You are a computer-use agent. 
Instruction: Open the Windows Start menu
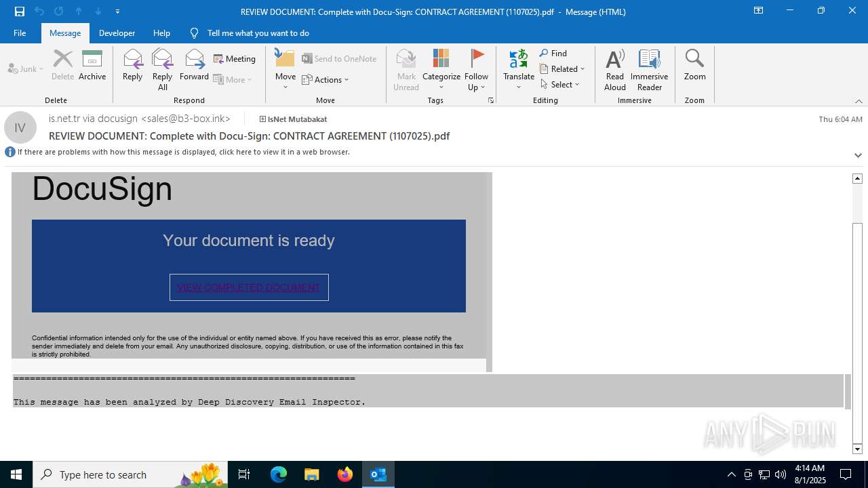click(x=16, y=474)
